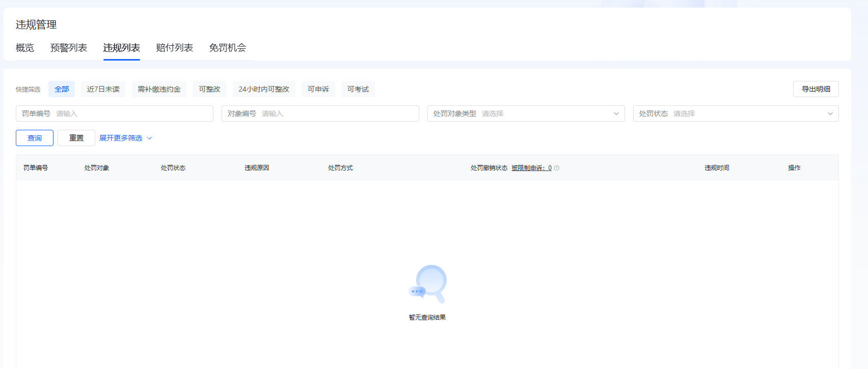Select the 24小时内可整改 quick filter
Viewport: 868px width, 369px height.
[x=264, y=89]
